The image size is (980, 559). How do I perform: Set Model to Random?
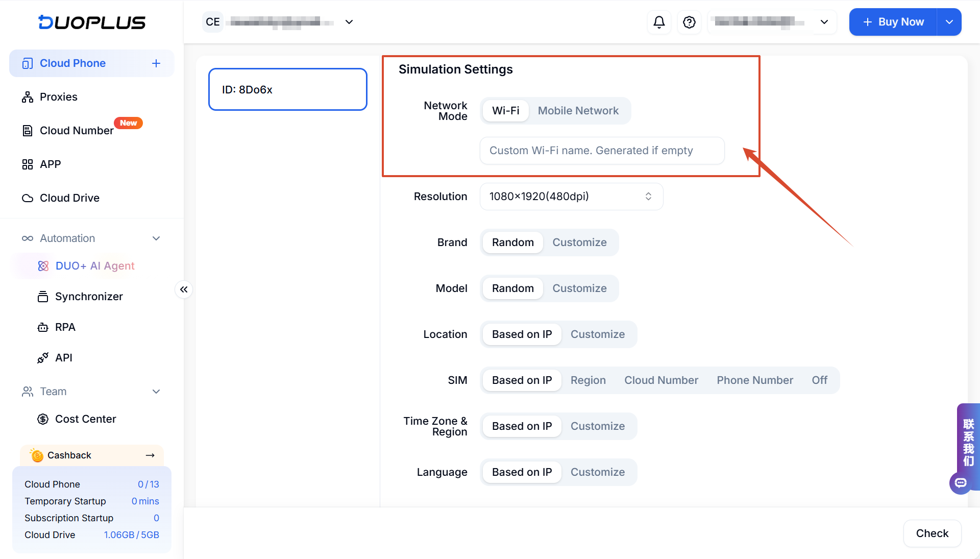pyautogui.click(x=512, y=288)
